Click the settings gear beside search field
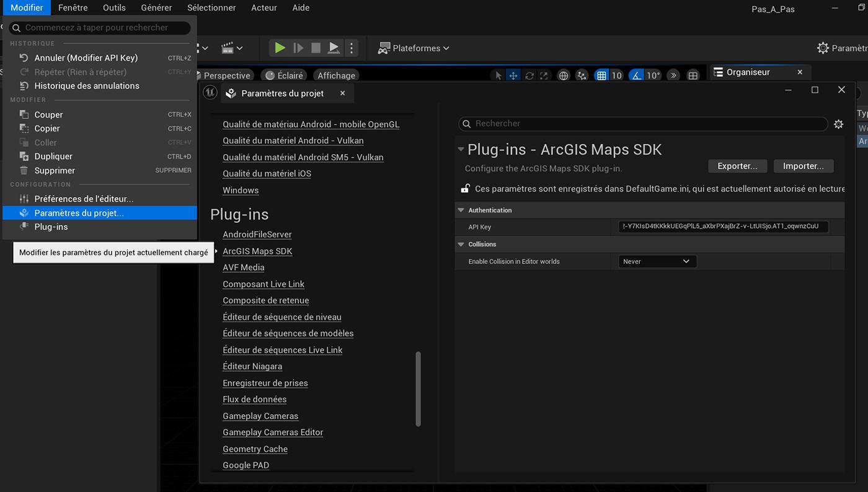 click(x=838, y=124)
